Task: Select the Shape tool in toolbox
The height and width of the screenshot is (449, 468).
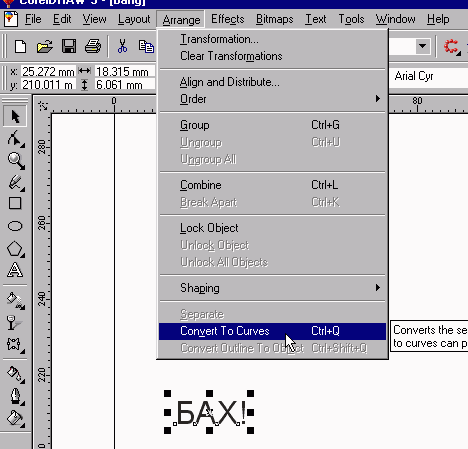Action: click(15, 139)
